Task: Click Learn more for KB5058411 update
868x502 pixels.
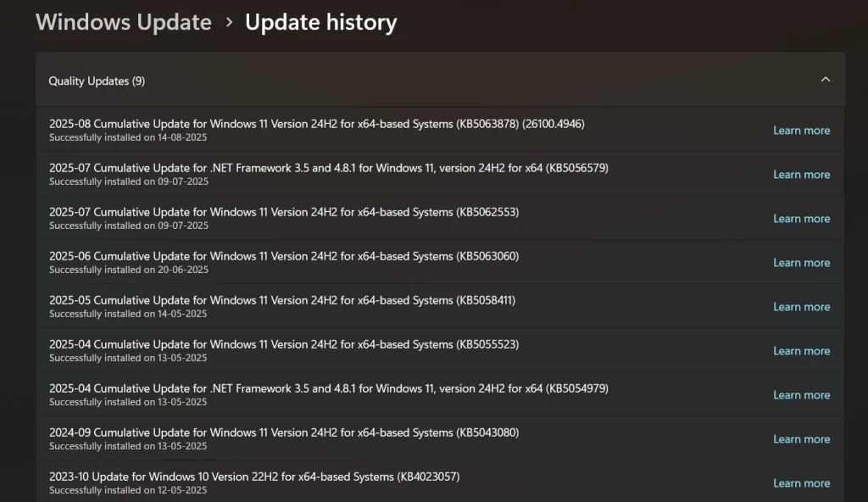Action: tap(801, 307)
